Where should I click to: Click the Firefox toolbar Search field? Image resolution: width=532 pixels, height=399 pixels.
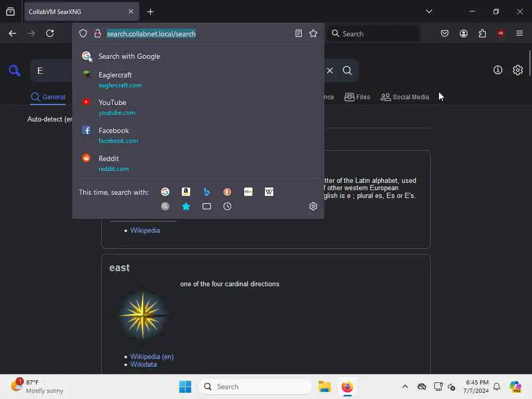373,33
